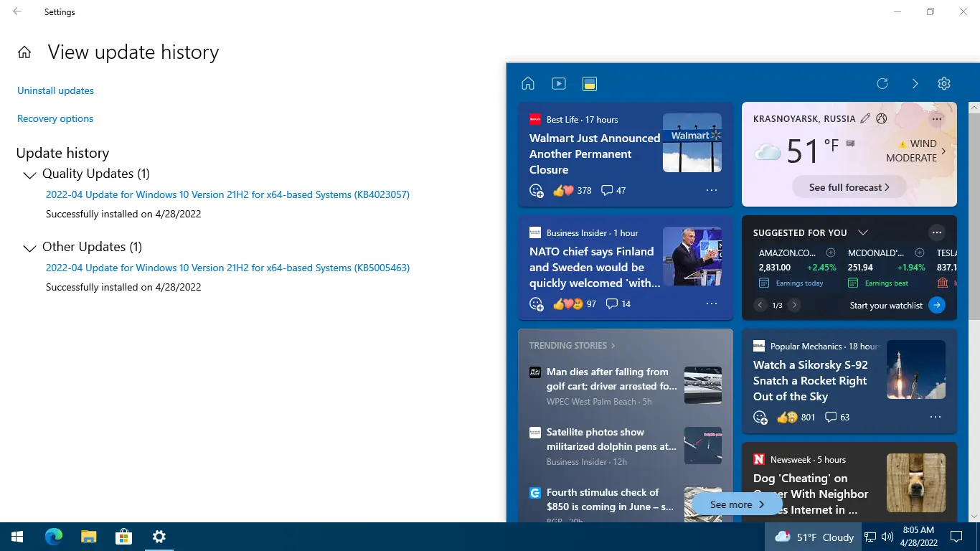980x551 pixels.
Task: Click the taskbar clock showing 8:05 AM
Action: point(918,537)
